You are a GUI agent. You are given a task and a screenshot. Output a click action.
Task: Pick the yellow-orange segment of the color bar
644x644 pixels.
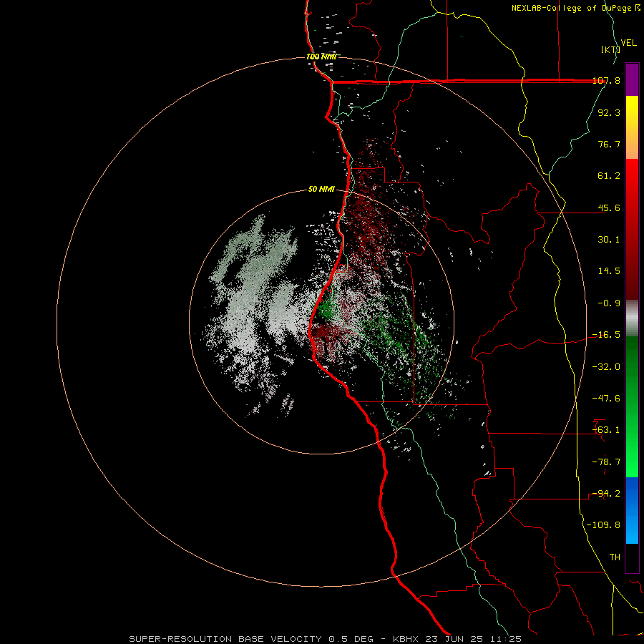[x=632, y=127]
